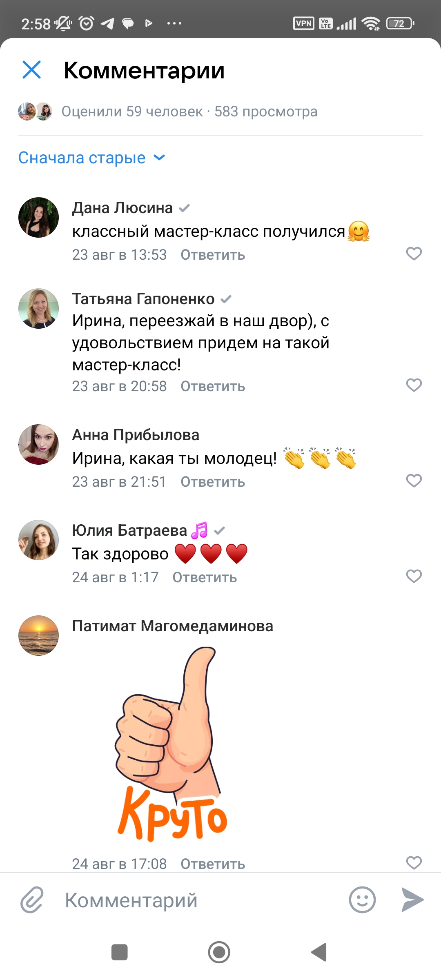Like Татьяна Гапоненко's comment with the heart
Viewport: 441px width, 980px height.
[x=414, y=385]
